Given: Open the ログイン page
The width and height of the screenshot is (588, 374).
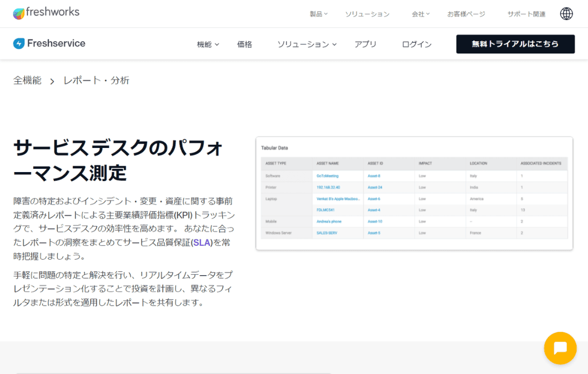Looking at the screenshot, I should [x=416, y=44].
